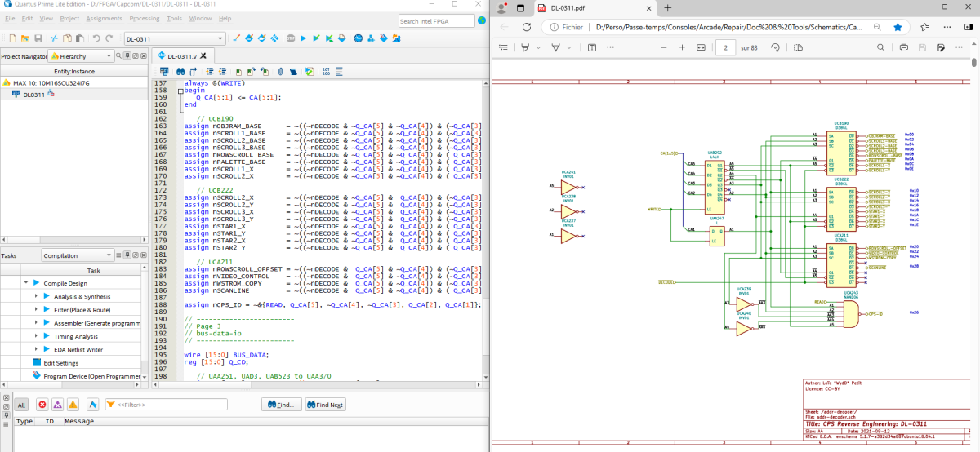Expand the EDA Netlist Writer task

click(x=36, y=349)
